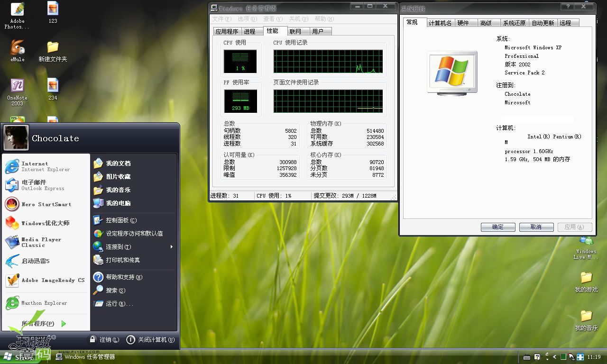Open the 运行 Run dialog
Image resolution: width=607 pixels, height=364 pixels.
[x=134, y=304]
